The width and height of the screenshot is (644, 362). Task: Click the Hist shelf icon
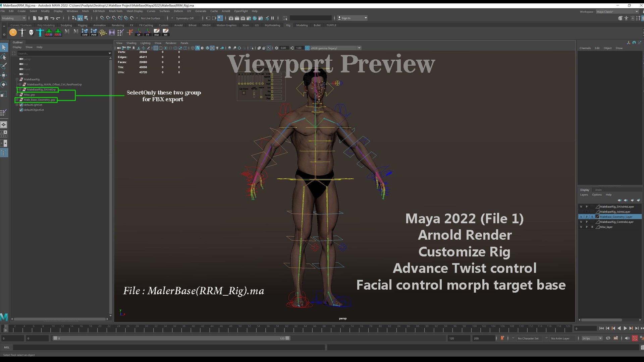[x=157, y=33]
